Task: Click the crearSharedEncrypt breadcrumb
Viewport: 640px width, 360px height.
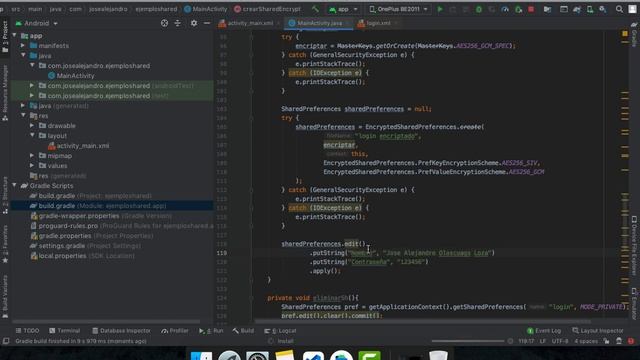Action: click(x=267, y=9)
